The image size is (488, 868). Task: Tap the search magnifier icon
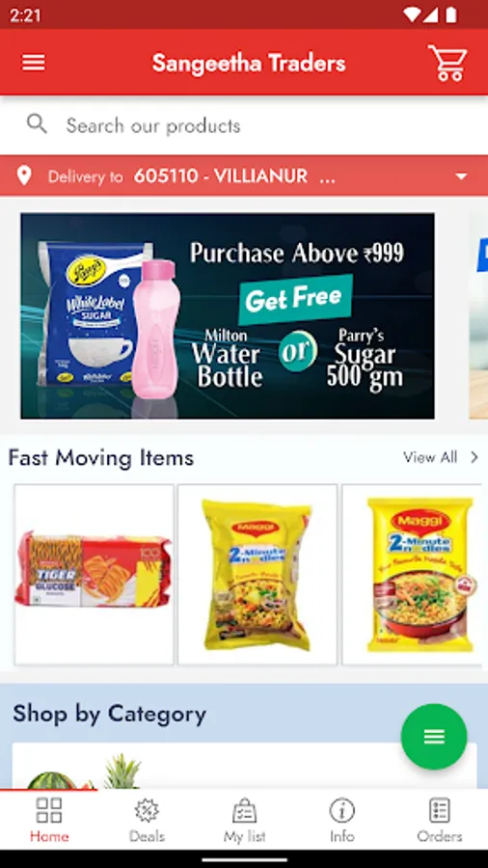coord(37,124)
